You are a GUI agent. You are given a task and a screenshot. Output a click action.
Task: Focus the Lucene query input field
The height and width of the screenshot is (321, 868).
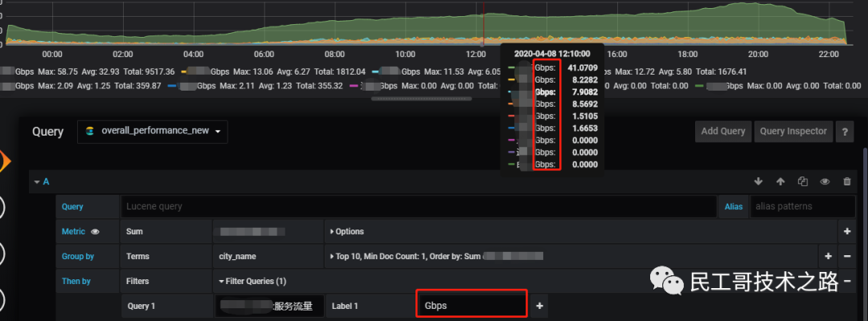click(419, 206)
